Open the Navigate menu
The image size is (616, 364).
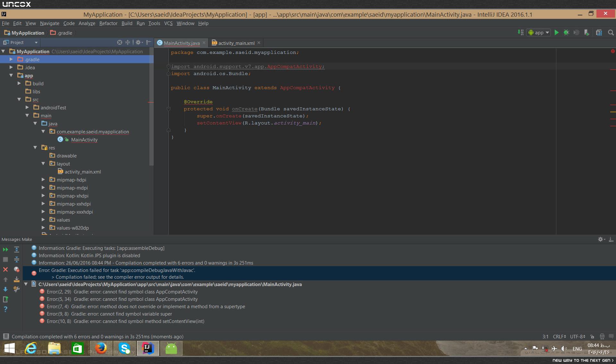click(x=49, y=23)
